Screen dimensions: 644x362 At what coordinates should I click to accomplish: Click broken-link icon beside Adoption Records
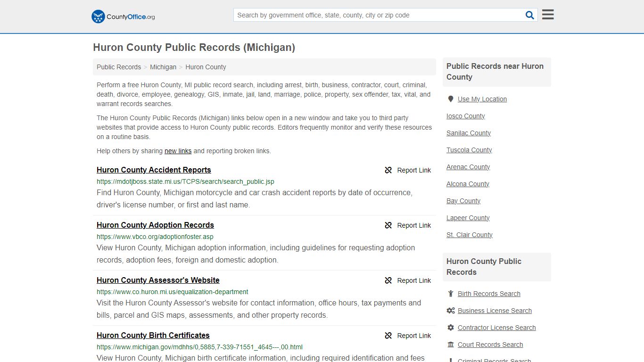388,225
